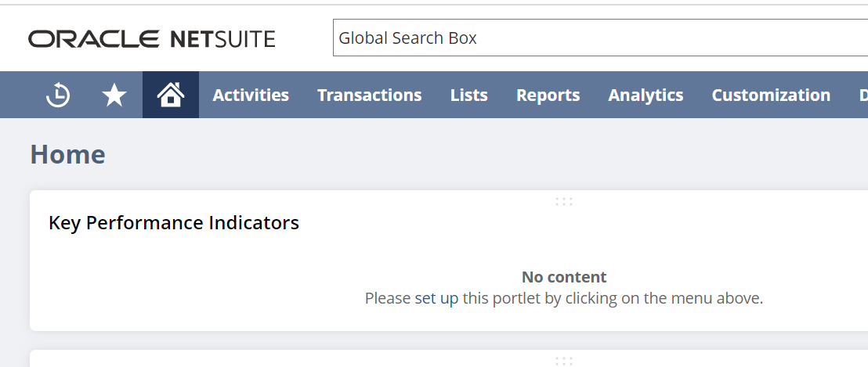Select the Key Performance Indicators portlet title
This screenshot has height=367, width=868.
174,223
